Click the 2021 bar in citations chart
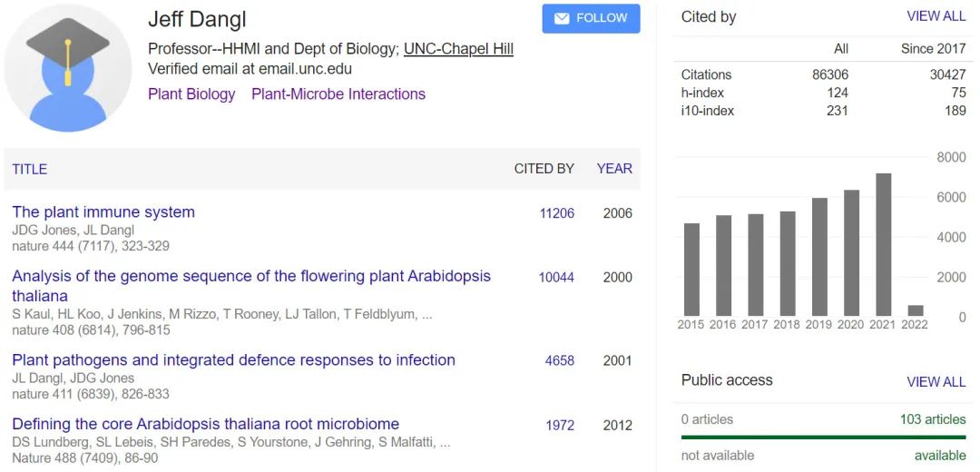 (883, 244)
